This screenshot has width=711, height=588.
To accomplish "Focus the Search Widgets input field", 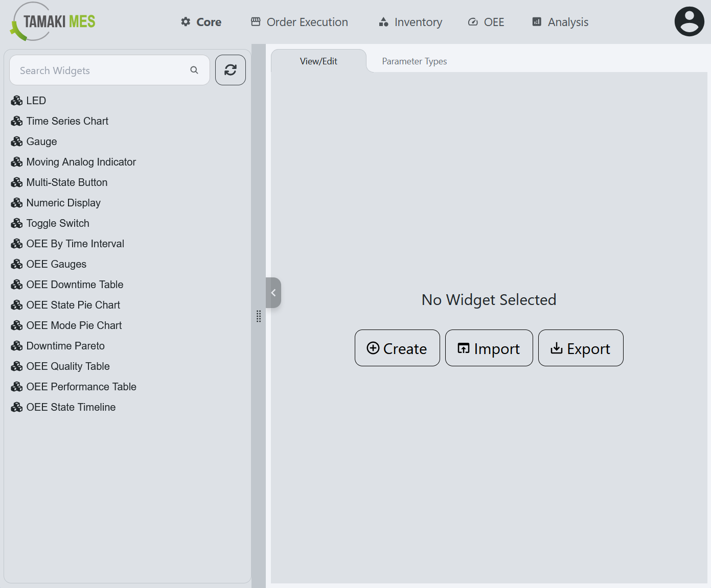I will coord(102,70).
